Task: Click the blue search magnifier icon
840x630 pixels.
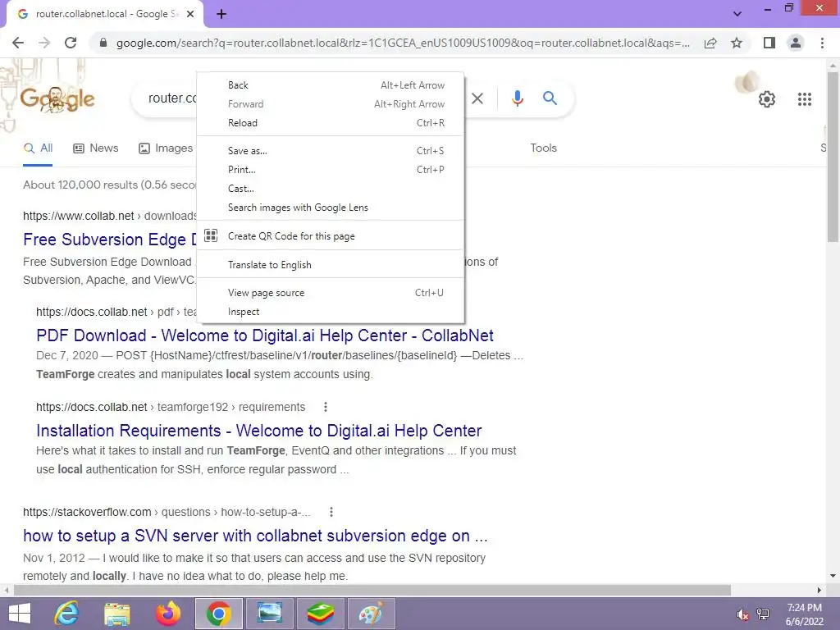Action: (x=550, y=98)
